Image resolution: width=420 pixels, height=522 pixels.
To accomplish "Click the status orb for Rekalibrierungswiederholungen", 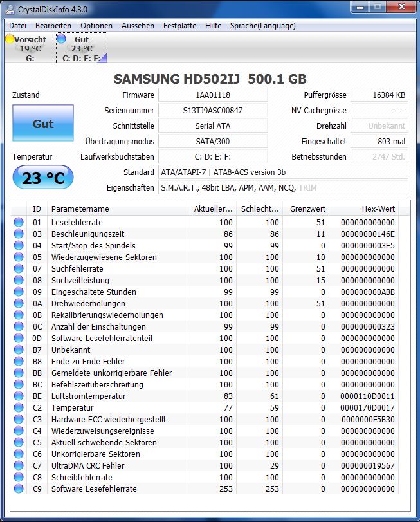I will coord(19,315).
